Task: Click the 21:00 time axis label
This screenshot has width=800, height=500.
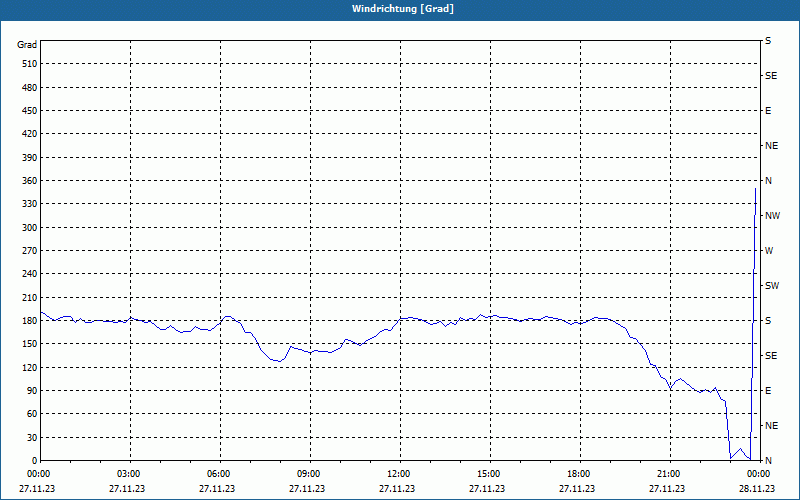Action: (668, 474)
